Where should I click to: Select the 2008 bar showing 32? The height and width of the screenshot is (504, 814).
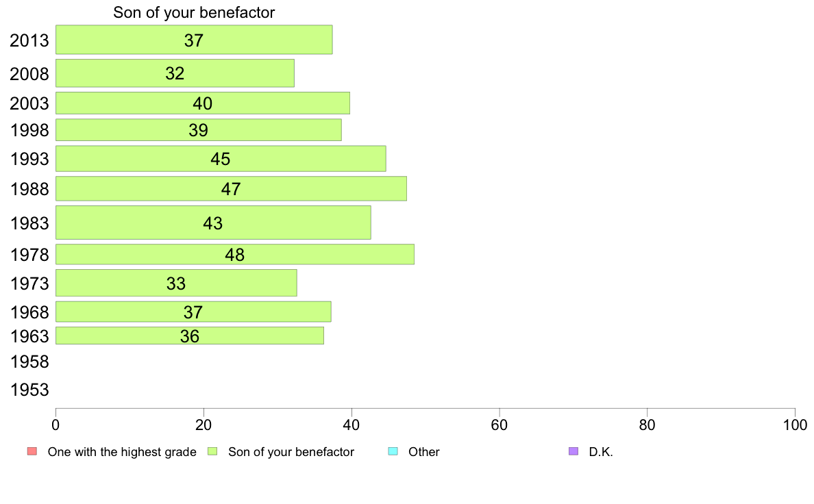tap(175, 73)
